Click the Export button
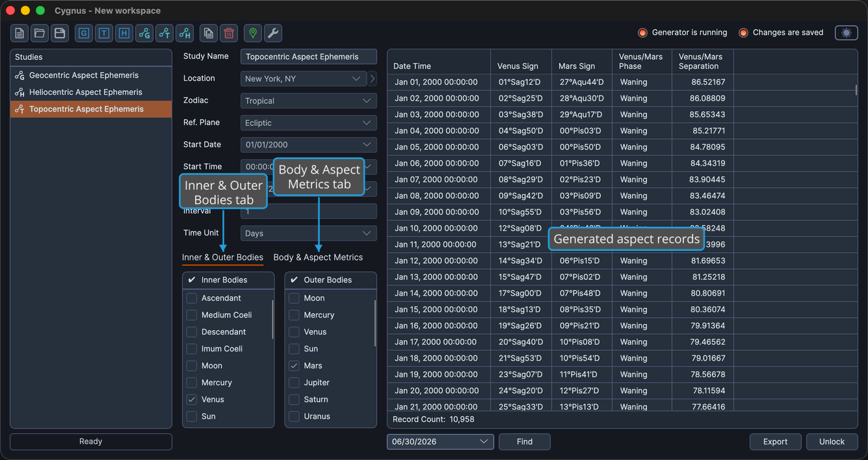This screenshot has width=868, height=460. [775, 442]
